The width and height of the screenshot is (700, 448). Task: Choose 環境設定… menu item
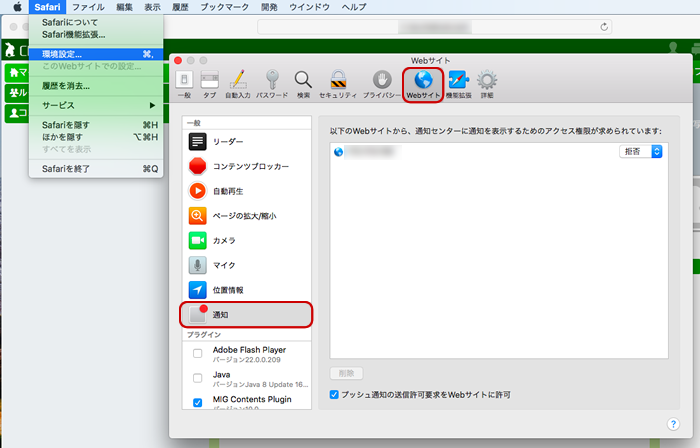tap(96, 54)
